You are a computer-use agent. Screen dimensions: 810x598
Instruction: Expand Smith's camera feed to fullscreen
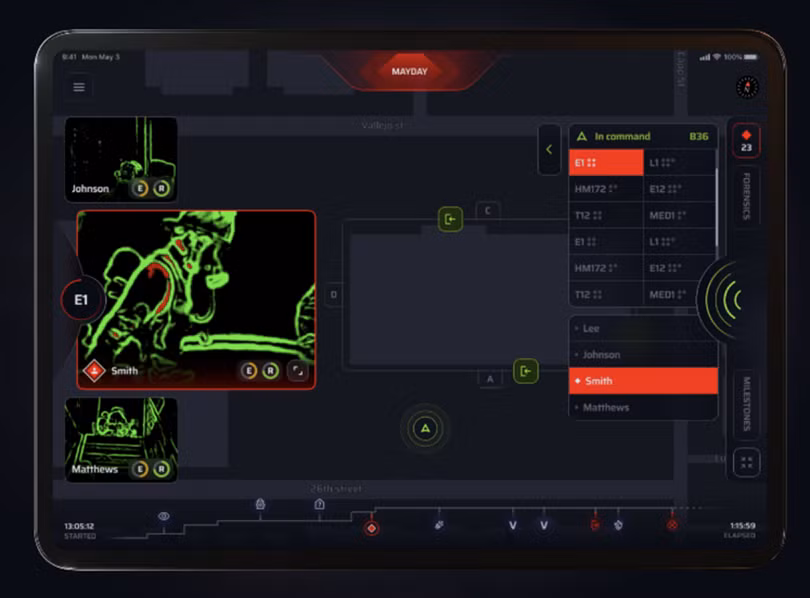tap(298, 371)
